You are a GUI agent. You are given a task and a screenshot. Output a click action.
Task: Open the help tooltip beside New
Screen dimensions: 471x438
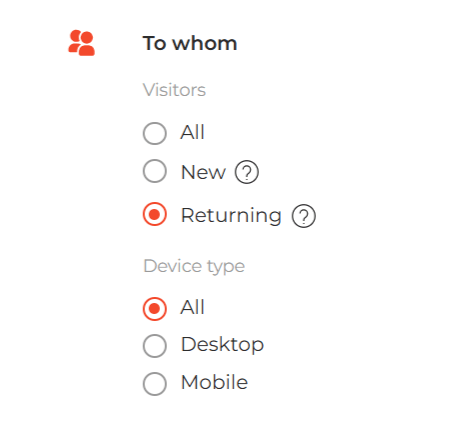point(247,172)
